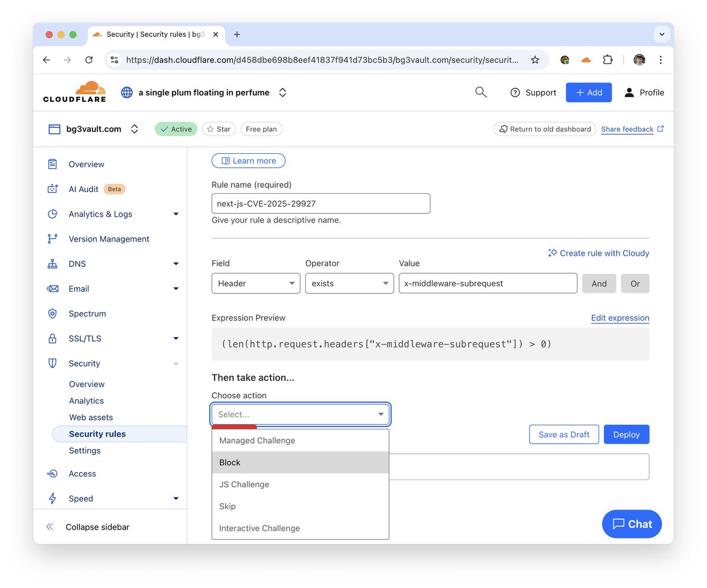
Task: Open Security Settings in sidebar
Action: (x=85, y=451)
